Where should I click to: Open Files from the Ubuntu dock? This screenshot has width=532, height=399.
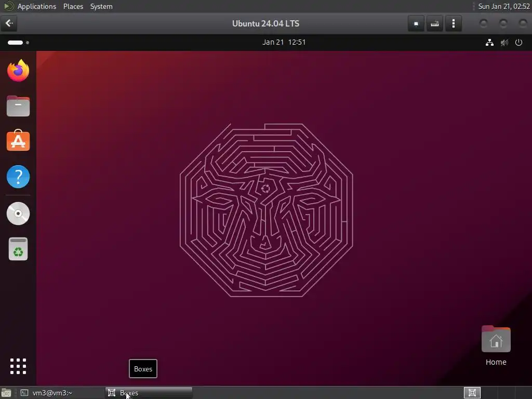click(18, 106)
